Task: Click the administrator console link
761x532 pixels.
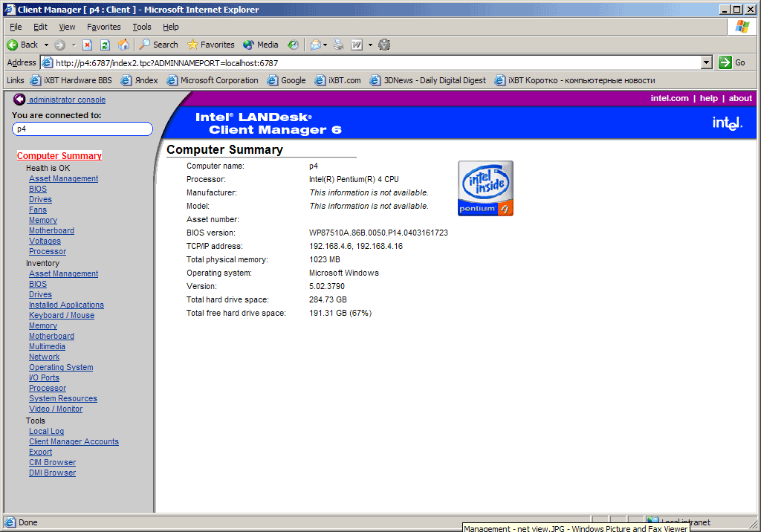Action: [67, 100]
